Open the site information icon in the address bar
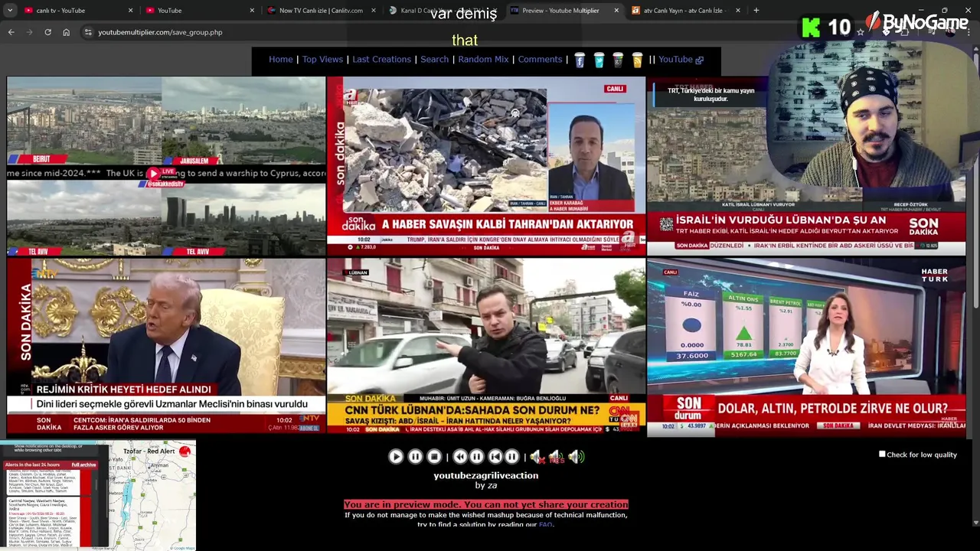 [88, 32]
